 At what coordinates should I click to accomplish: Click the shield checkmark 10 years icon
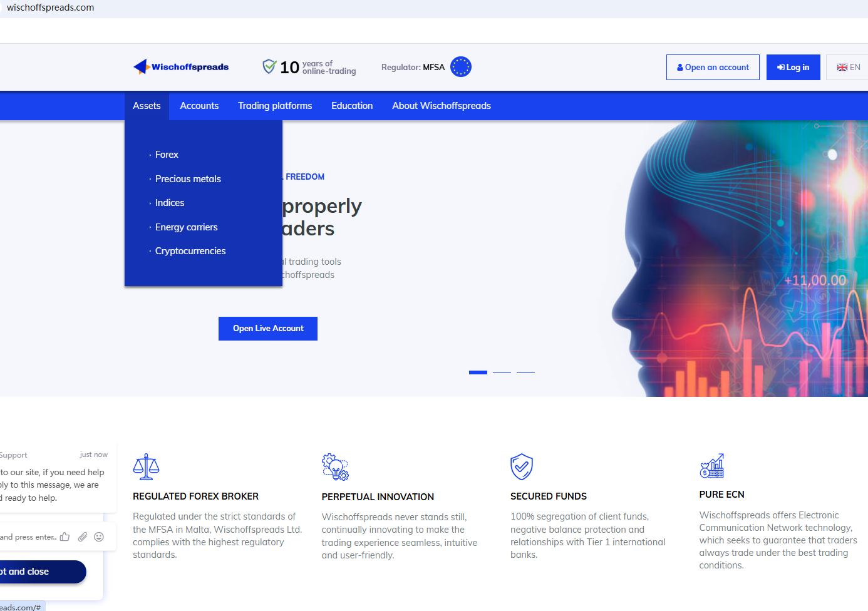tap(269, 66)
